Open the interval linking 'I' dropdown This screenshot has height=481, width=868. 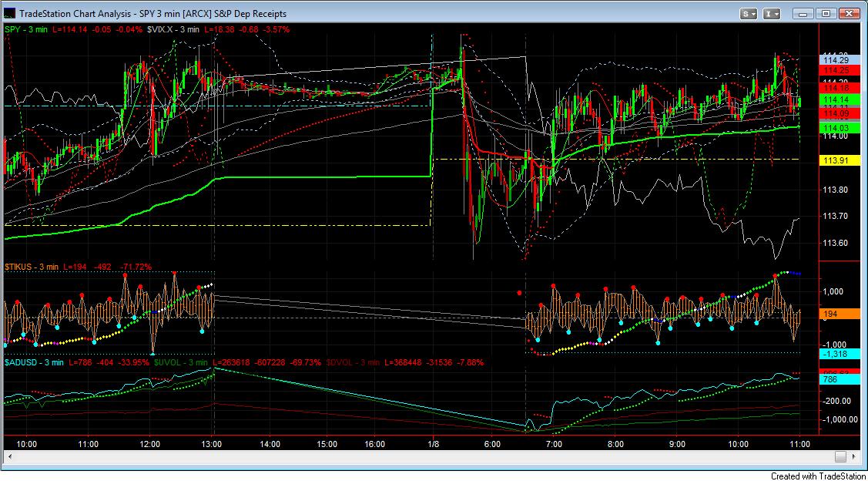pos(772,14)
